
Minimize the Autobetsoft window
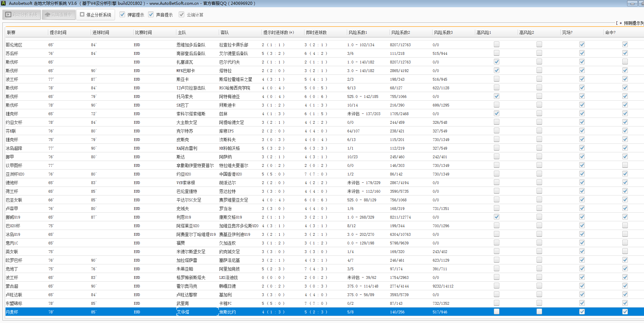(x=632, y=3)
